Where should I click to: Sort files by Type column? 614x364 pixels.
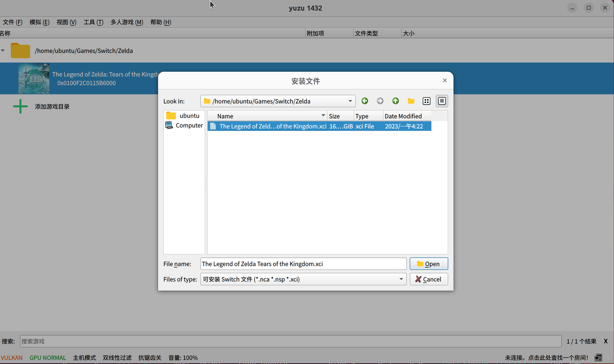[368, 116]
